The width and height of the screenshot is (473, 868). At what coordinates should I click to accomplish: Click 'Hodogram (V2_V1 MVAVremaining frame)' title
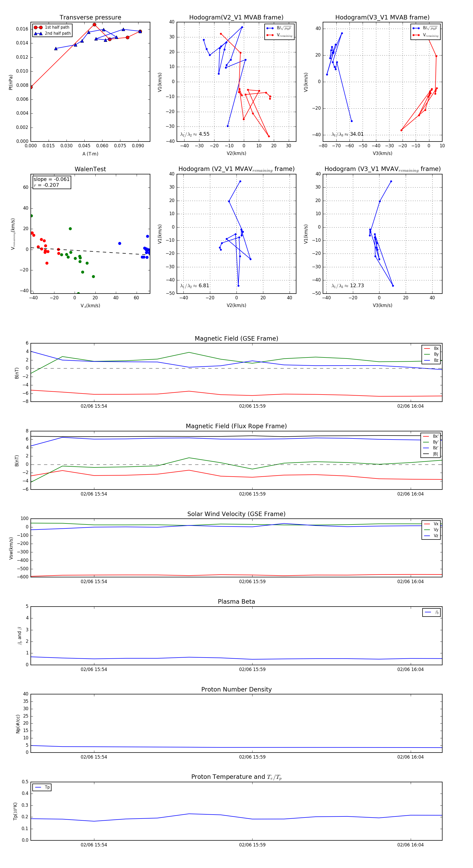(x=236, y=169)
